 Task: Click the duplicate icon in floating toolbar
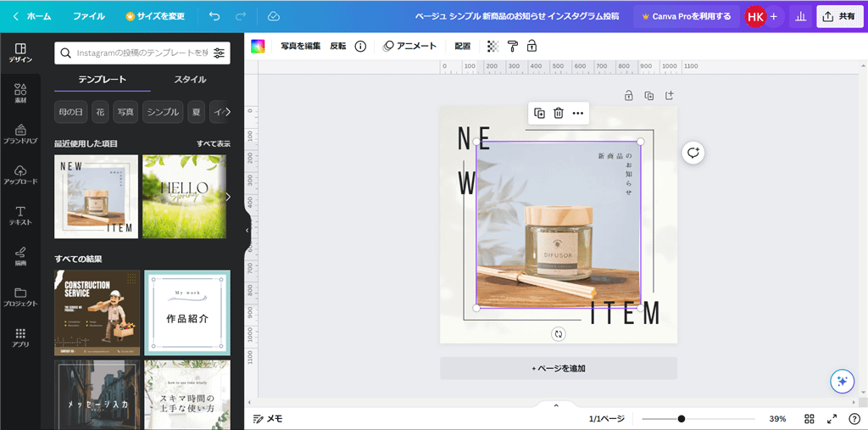tap(539, 113)
